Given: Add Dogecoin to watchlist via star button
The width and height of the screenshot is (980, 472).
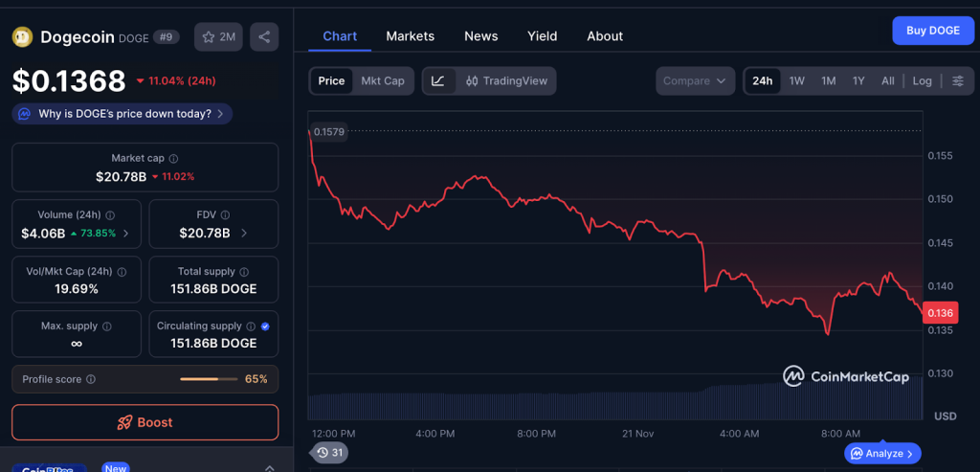Looking at the screenshot, I should pos(218,37).
